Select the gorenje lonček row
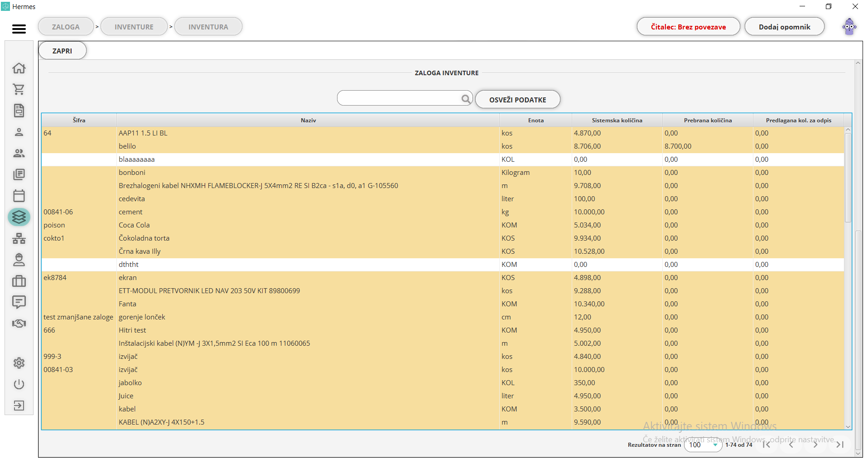Viewport: 868px width, 464px height. tap(443, 317)
